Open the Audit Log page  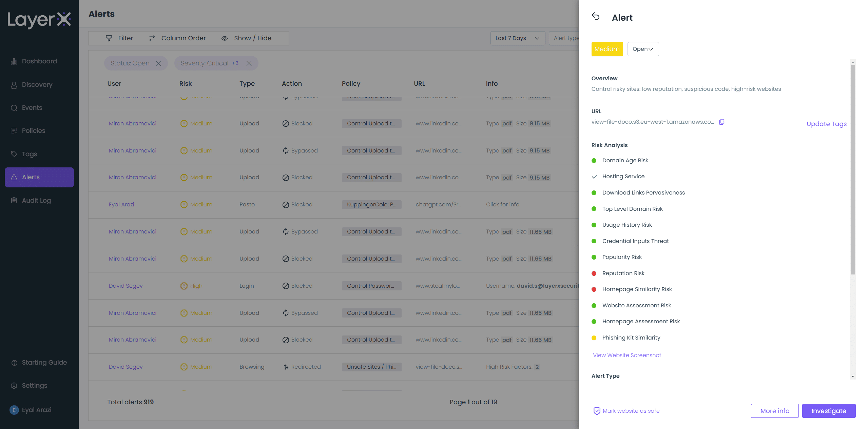[x=36, y=201]
